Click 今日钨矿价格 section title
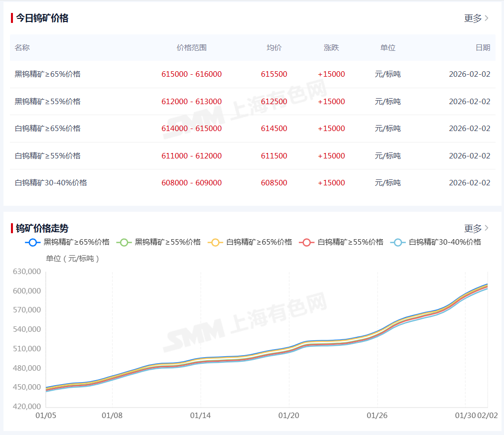 click(42, 18)
